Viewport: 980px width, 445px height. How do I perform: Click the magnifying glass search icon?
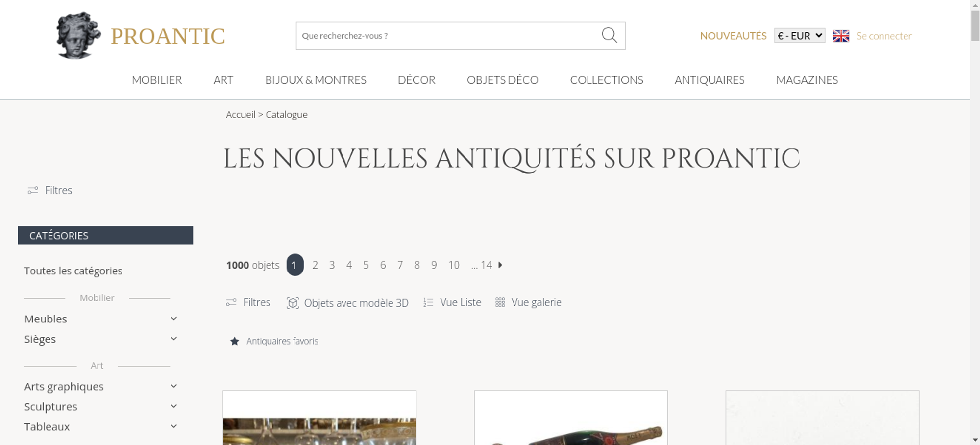(609, 35)
